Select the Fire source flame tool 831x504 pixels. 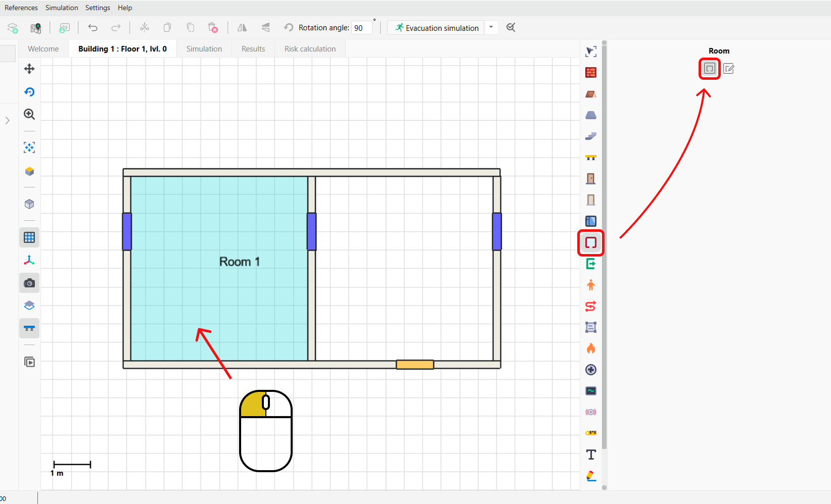point(590,348)
